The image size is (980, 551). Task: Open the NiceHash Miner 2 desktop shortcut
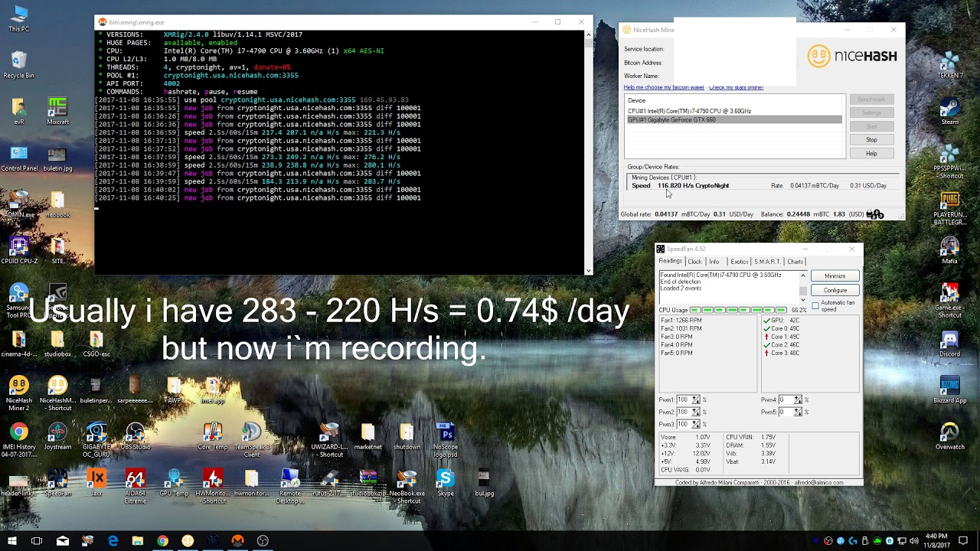(x=18, y=393)
